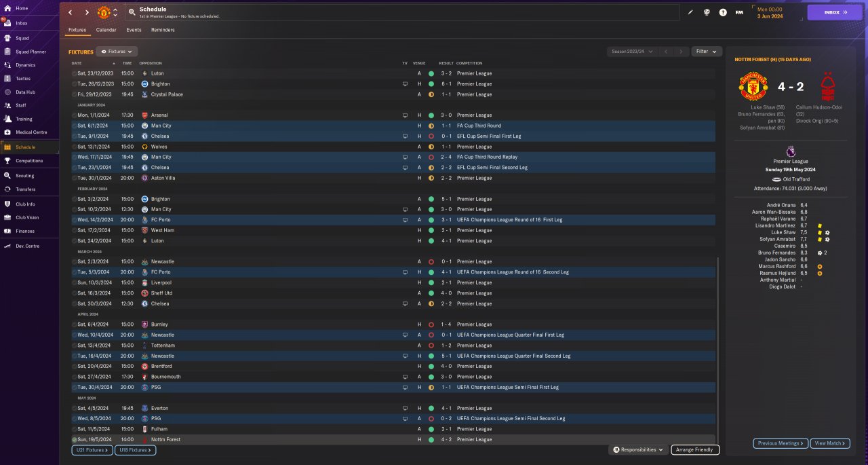The height and width of the screenshot is (465, 868).
Task: Open the Inbox sidebar item
Action: tap(29, 23)
